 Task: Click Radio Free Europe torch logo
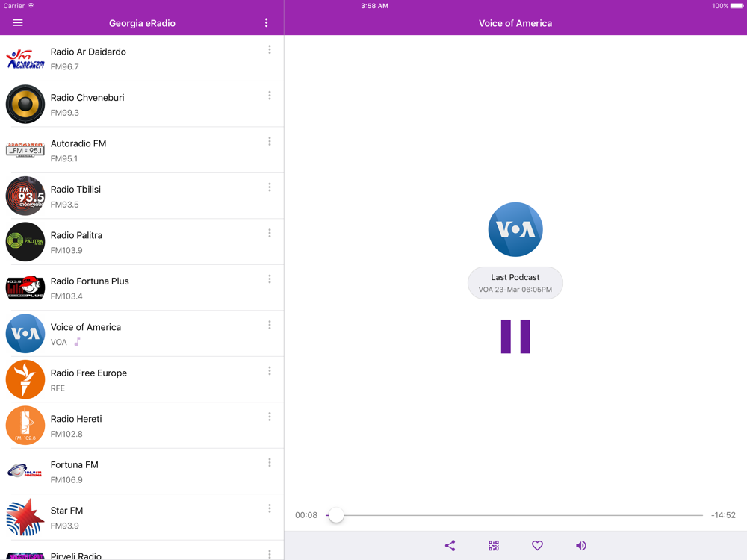(25, 379)
